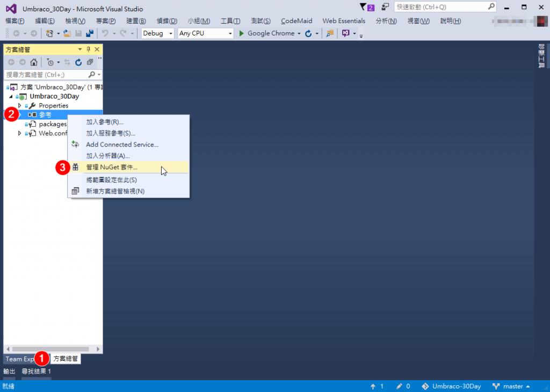Click the notifications flag icon in title bar
550x392 pixels.
point(364,6)
